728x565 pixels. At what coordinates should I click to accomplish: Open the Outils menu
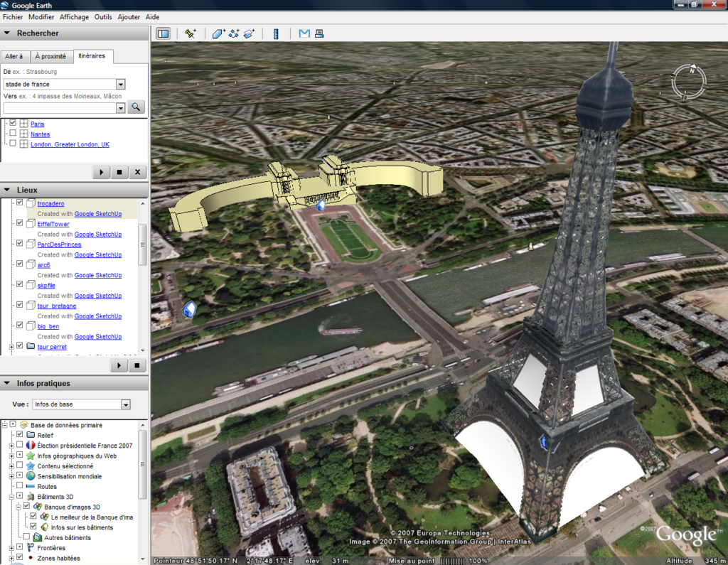pyautogui.click(x=103, y=17)
